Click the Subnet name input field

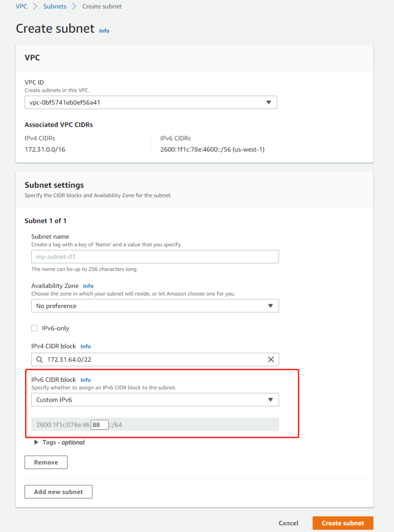coord(155,257)
